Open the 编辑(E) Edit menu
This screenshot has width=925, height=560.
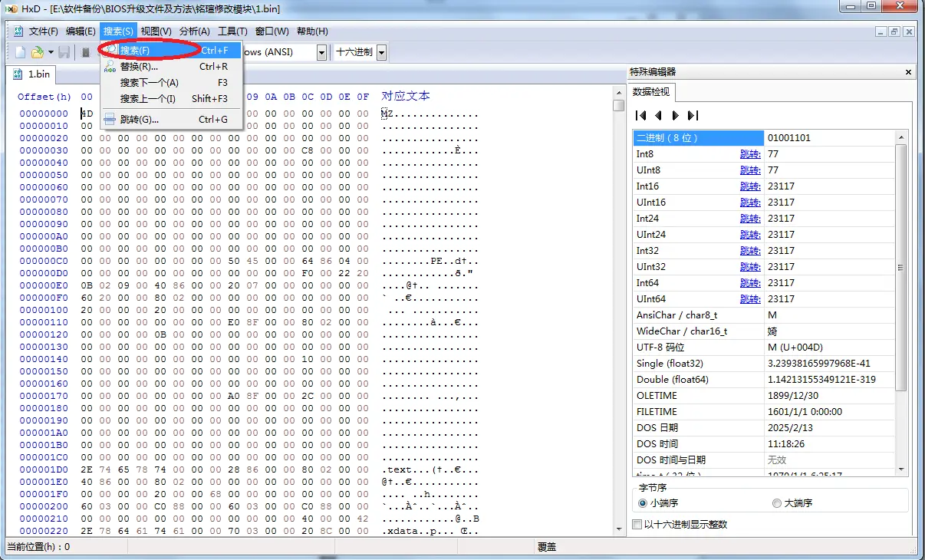tap(81, 31)
